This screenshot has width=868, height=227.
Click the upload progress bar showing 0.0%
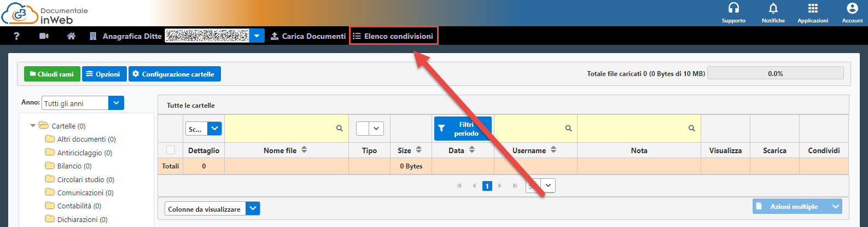point(775,73)
